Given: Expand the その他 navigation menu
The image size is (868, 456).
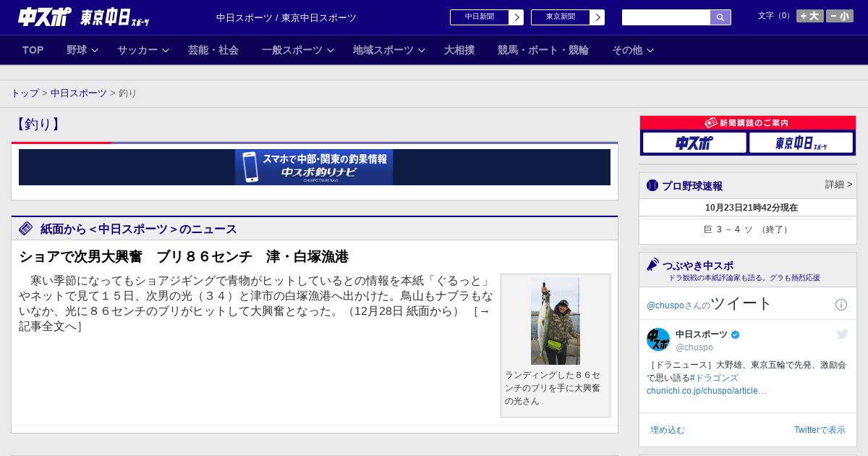Looking at the screenshot, I should point(633,50).
